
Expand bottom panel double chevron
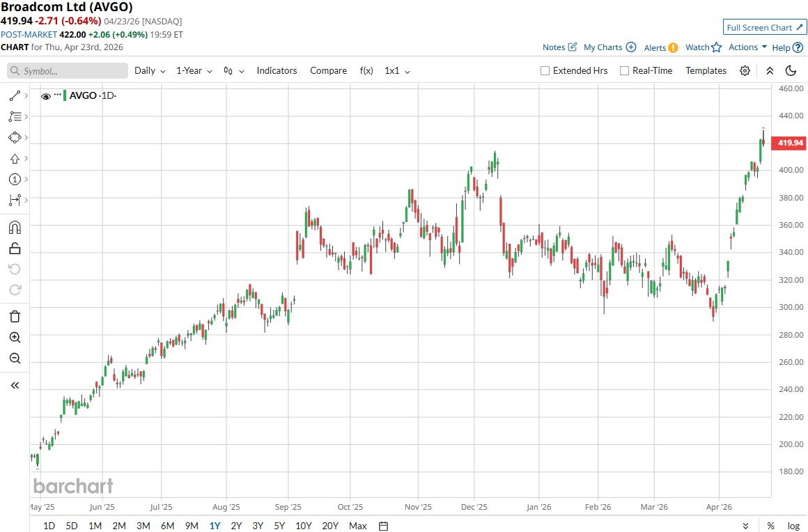pos(745,526)
